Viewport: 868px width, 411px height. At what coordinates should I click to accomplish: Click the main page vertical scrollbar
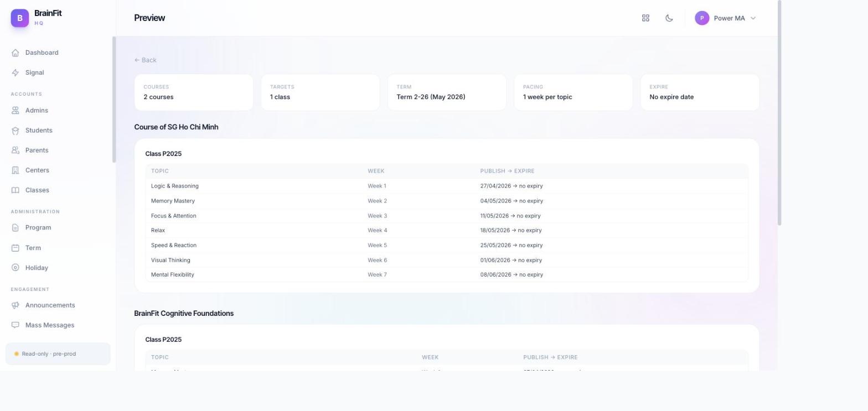779,113
